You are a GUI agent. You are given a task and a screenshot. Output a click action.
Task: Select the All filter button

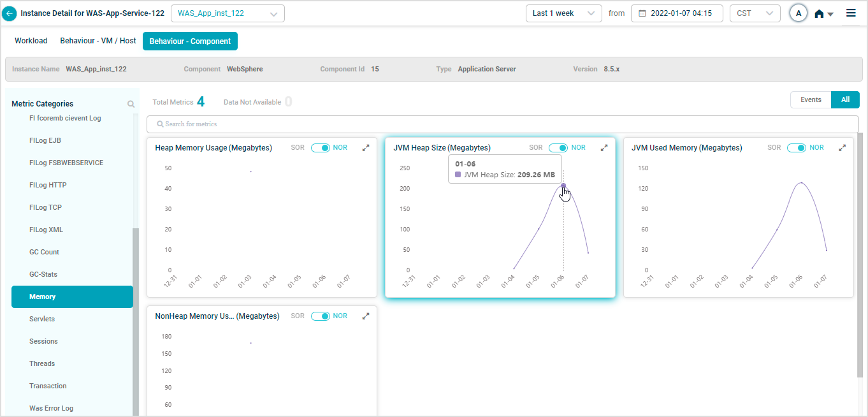click(845, 99)
